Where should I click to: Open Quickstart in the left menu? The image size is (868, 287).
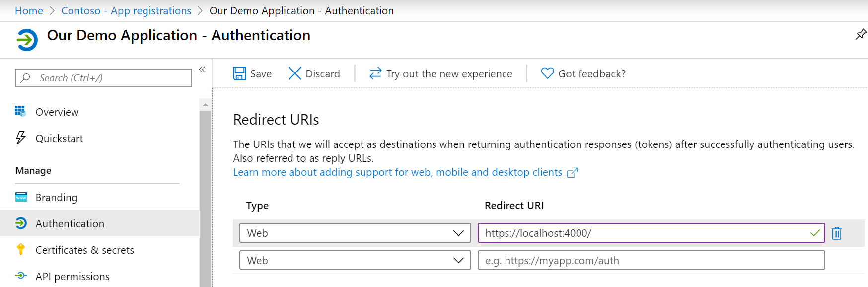point(59,139)
